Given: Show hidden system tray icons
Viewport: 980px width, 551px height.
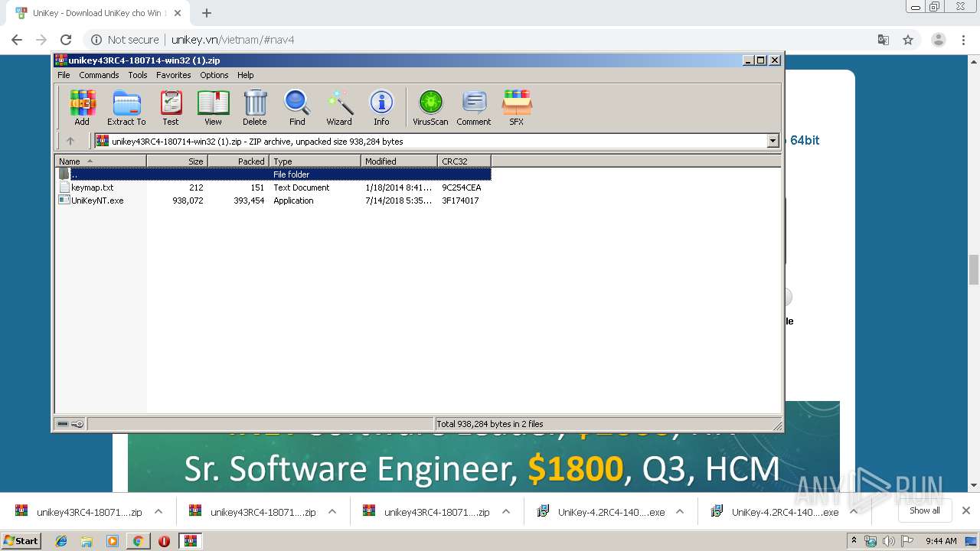Looking at the screenshot, I should (854, 541).
